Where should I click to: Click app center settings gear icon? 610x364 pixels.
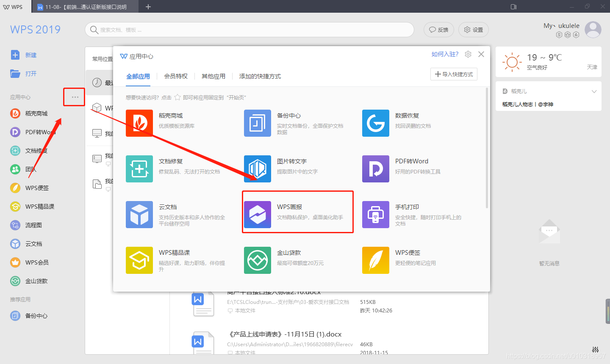point(468,54)
